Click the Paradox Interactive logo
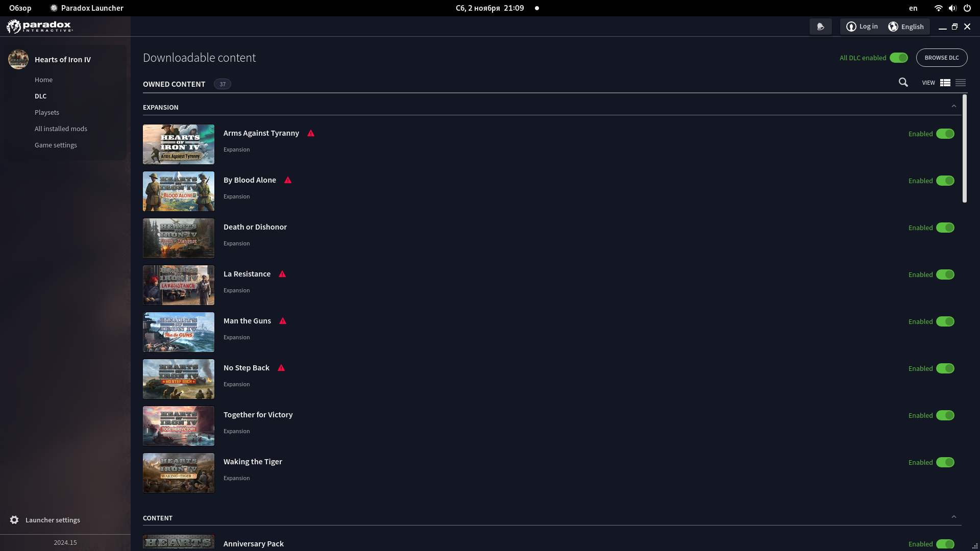 pos(40,26)
